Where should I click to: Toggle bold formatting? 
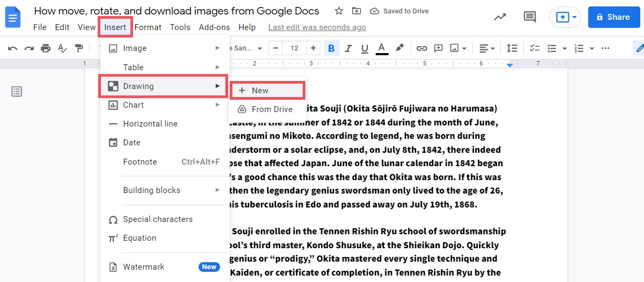coord(331,48)
